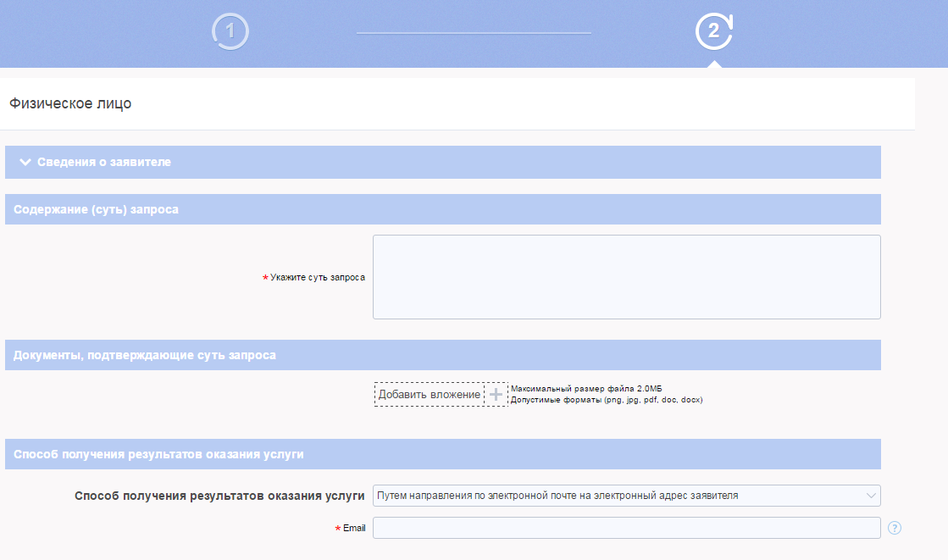Viewport: 948px width, 560px height.
Task: Click the Физическое лицо heading
Action: coord(70,104)
